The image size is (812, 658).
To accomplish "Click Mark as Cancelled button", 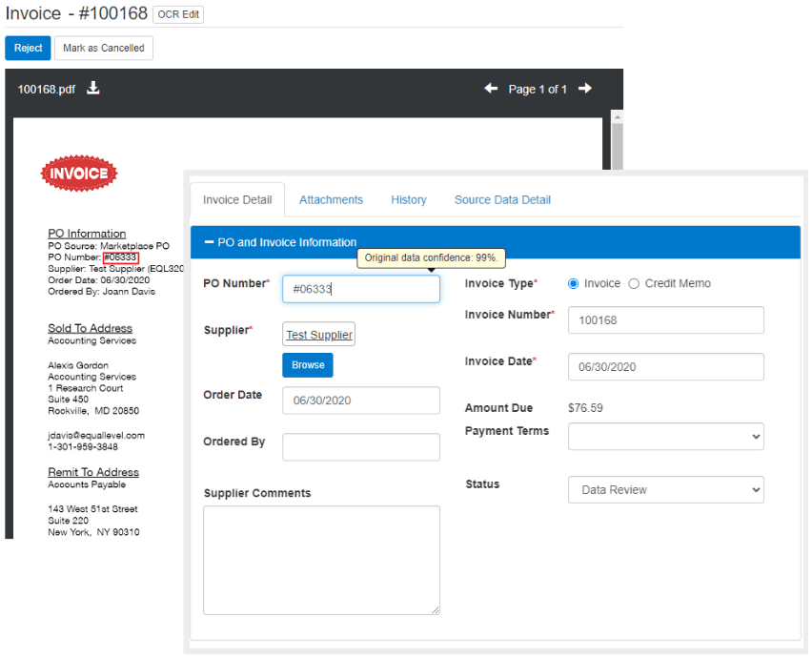I will [x=104, y=48].
